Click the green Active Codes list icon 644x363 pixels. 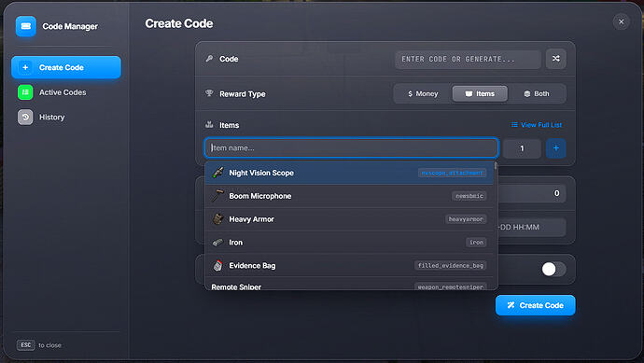[x=25, y=92]
